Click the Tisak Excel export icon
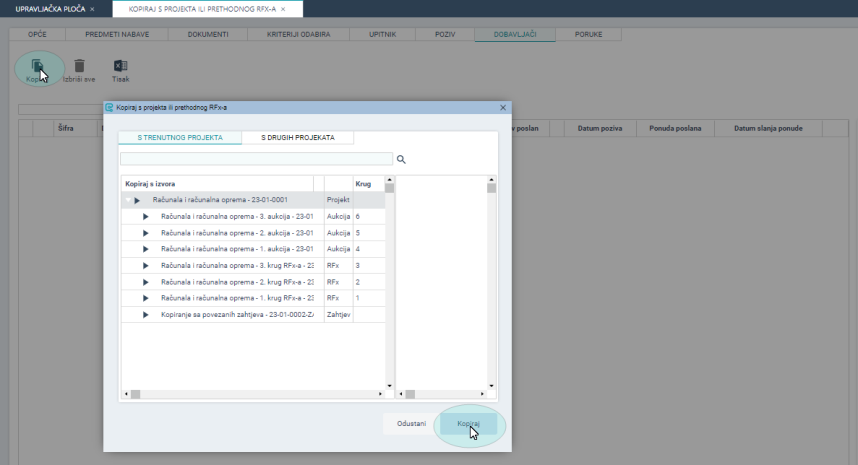 click(120, 66)
